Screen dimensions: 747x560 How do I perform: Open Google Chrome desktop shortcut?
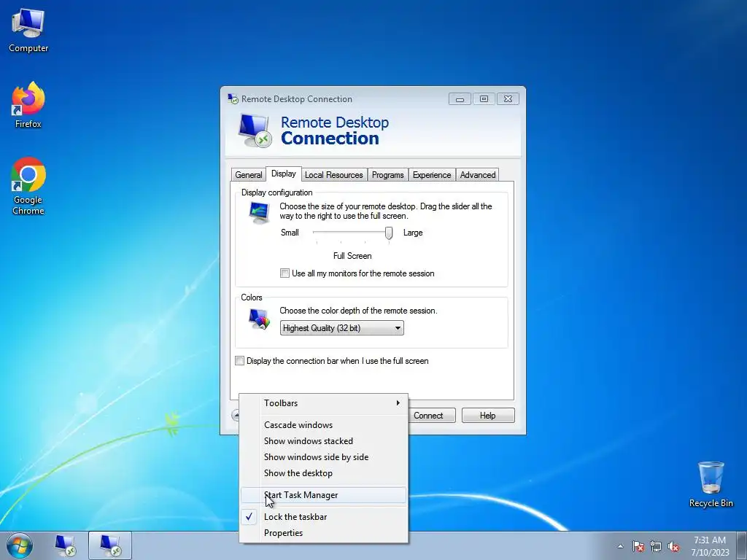point(28,186)
